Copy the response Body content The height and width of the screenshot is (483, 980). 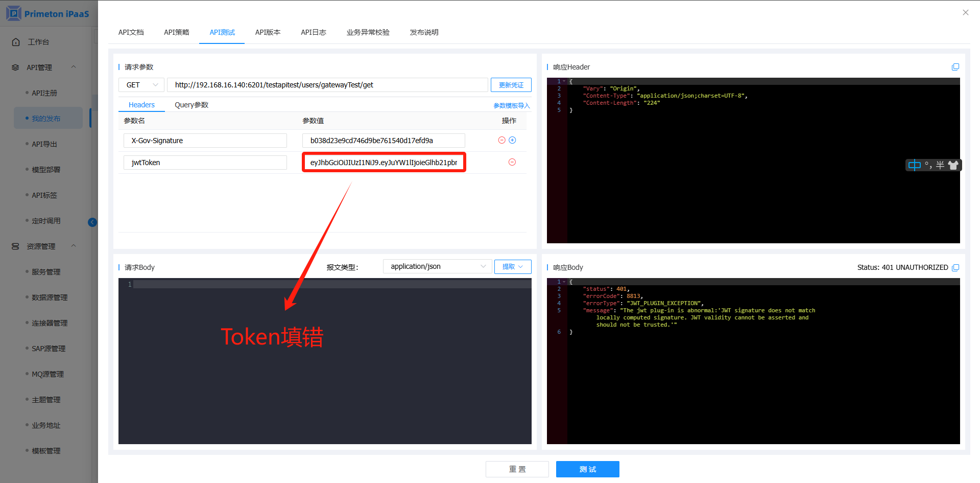coord(955,267)
